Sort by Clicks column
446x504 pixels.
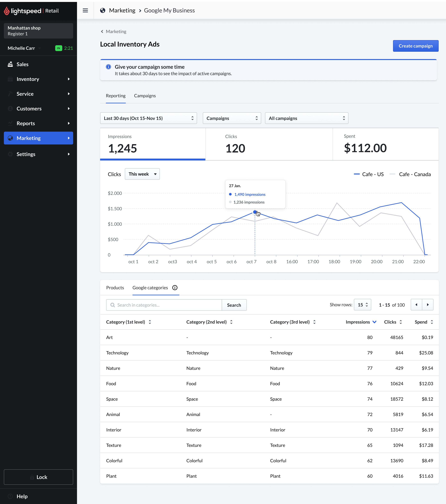pos(401,322)
